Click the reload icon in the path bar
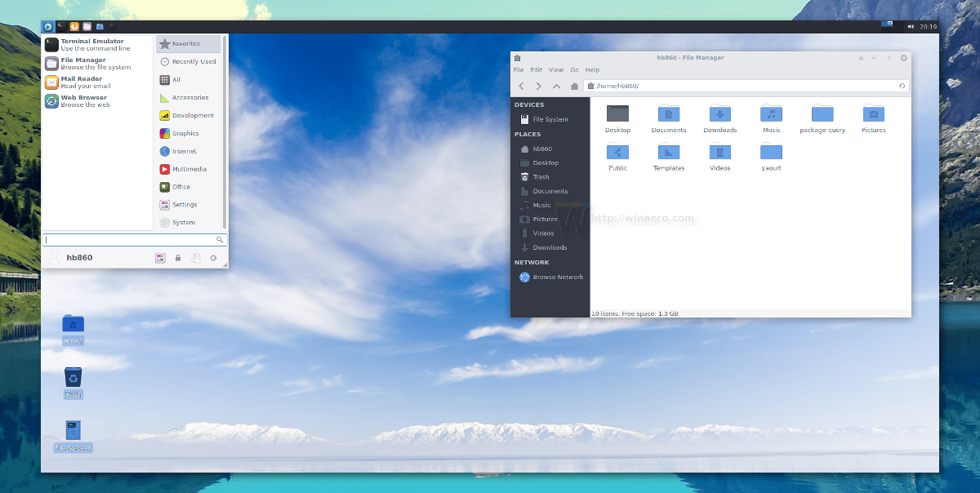 pyautogui.click(x=902, y=86)
